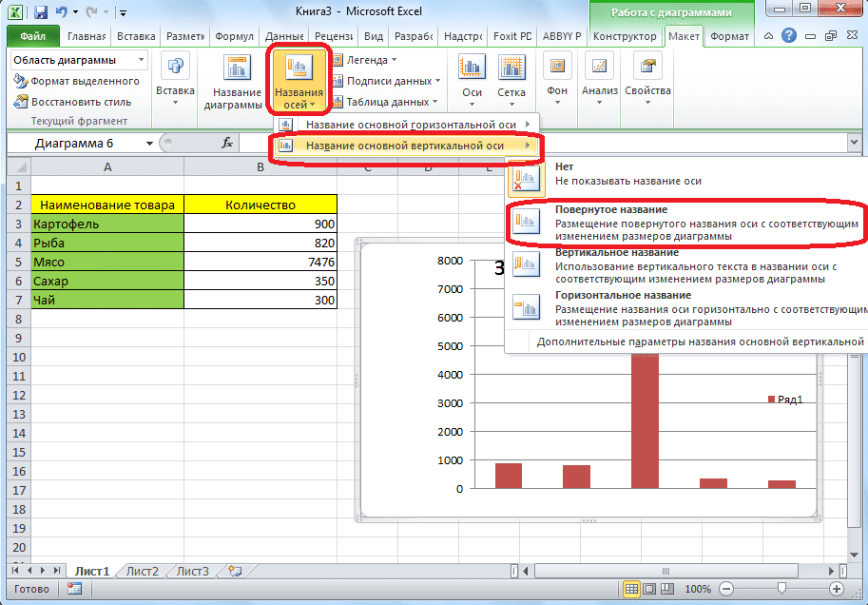Switch to sheet tab Лист2
This screenshot has height=605, width=868.
pos(143,571)
